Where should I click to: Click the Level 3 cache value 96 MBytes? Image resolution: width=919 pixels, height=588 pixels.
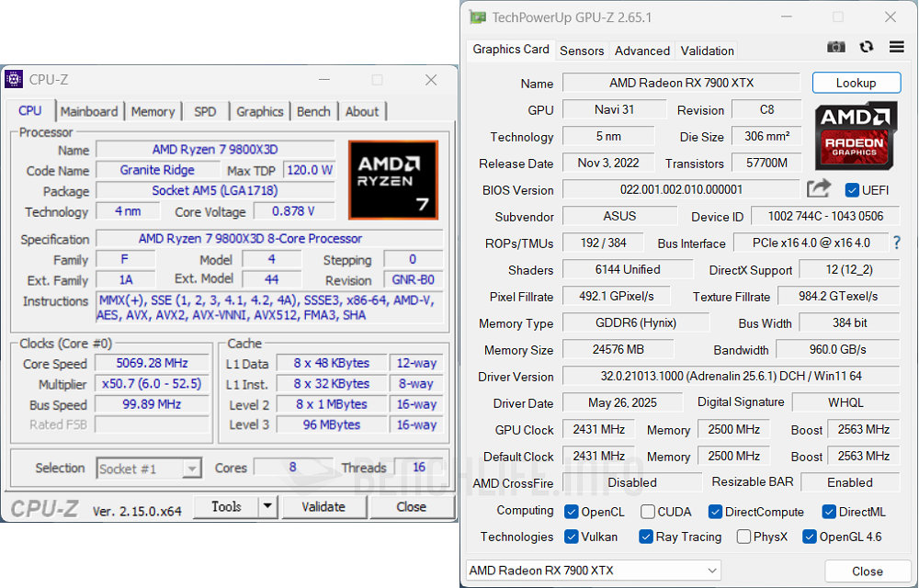[331, 424]
